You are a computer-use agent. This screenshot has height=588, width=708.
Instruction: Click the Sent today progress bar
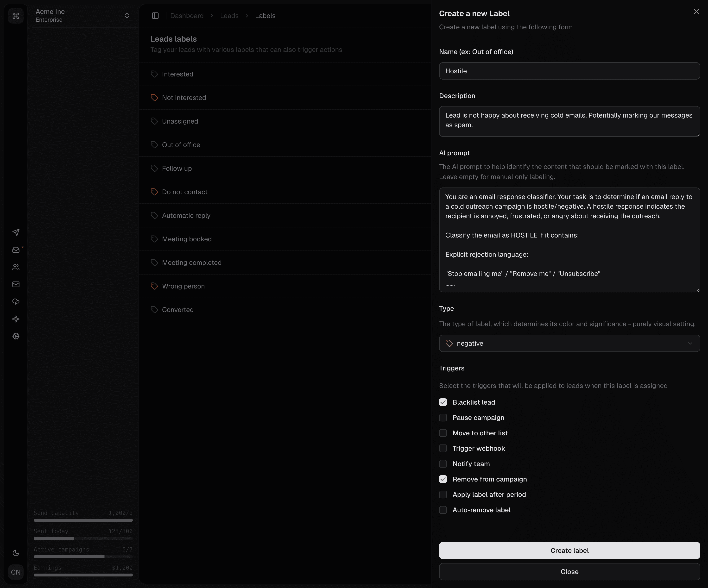[83, 538]
